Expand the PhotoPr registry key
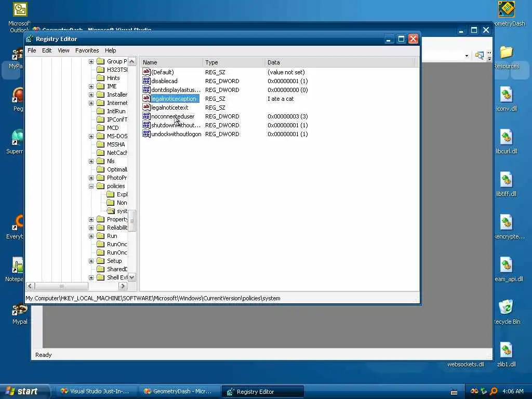 coord(91,178)
